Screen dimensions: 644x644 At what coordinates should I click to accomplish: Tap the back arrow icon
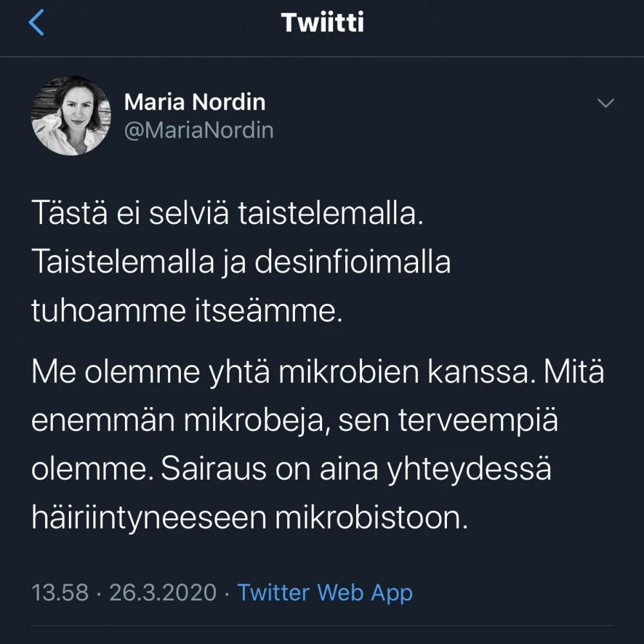point(37,23)
